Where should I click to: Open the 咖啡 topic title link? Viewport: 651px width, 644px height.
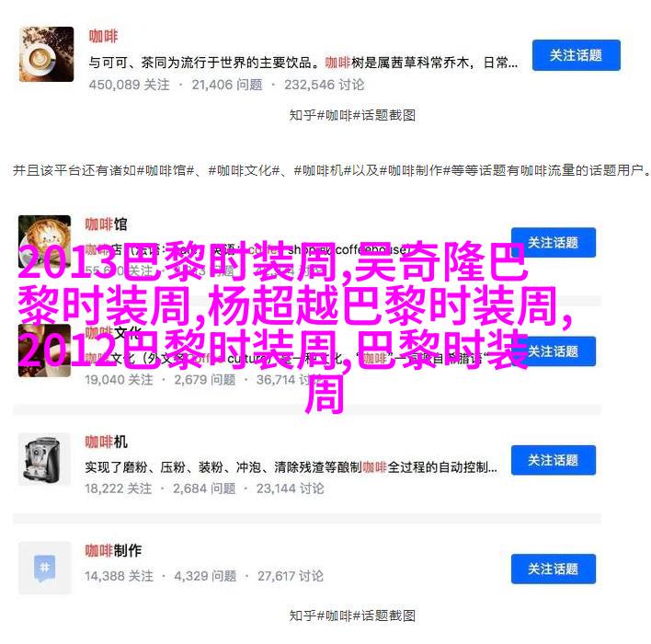[x=103, y=37]
